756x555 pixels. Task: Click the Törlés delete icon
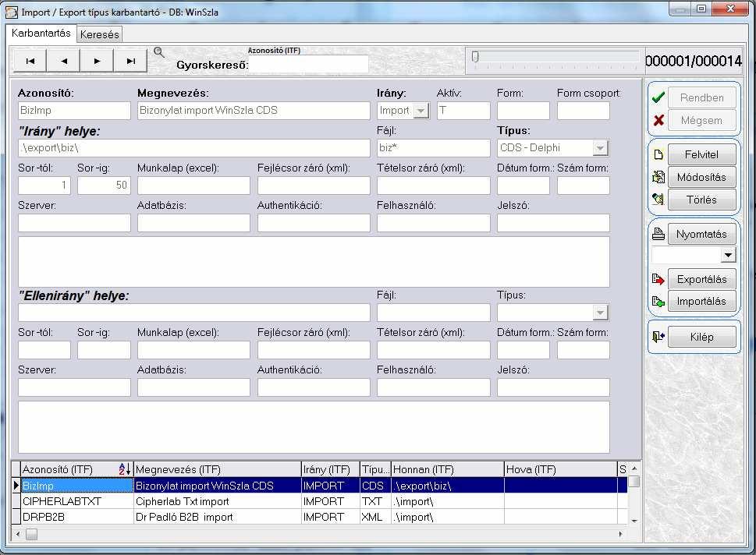658,199
